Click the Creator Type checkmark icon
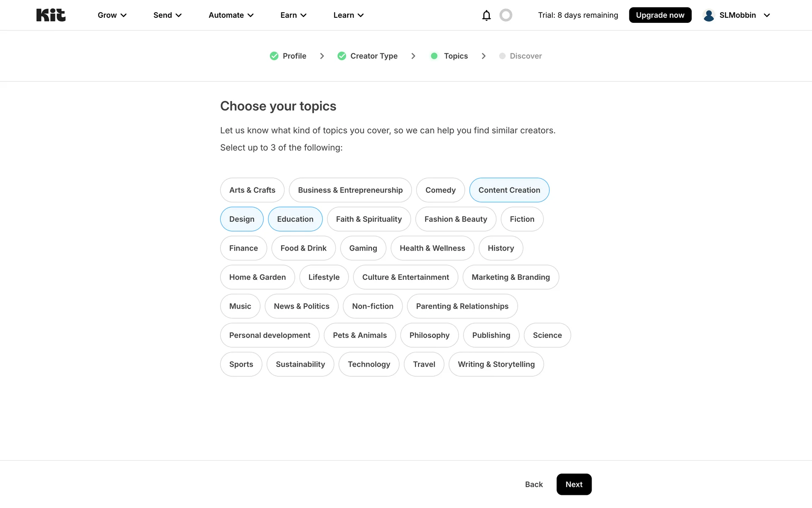 pyautogui.click(x=342, y=56)
